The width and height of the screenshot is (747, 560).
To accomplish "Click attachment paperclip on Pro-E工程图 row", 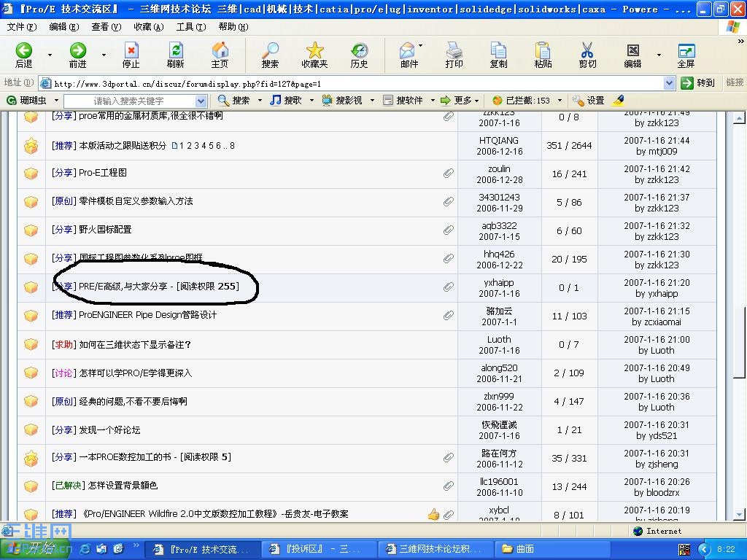I will coord(449,173).
